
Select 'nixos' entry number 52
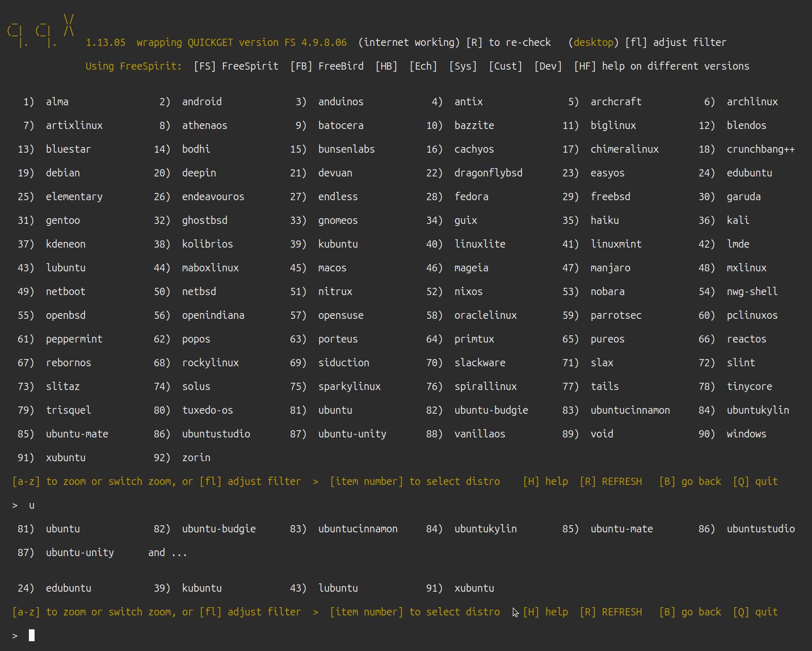tap(468, 291)
